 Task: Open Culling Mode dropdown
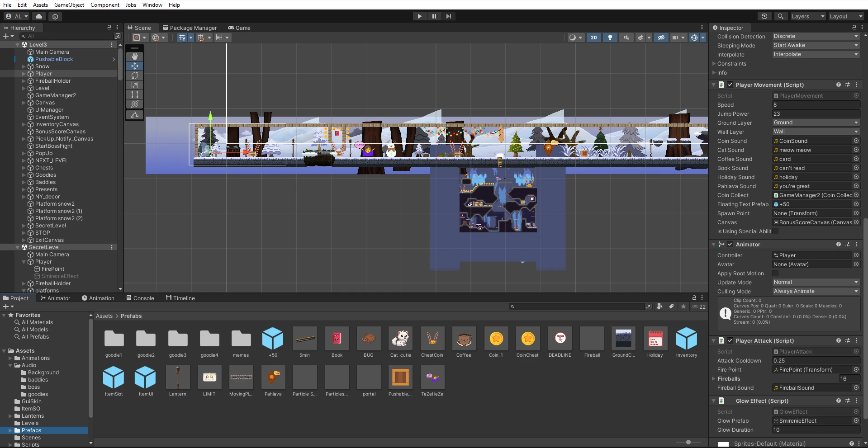(x=816, y=291)
